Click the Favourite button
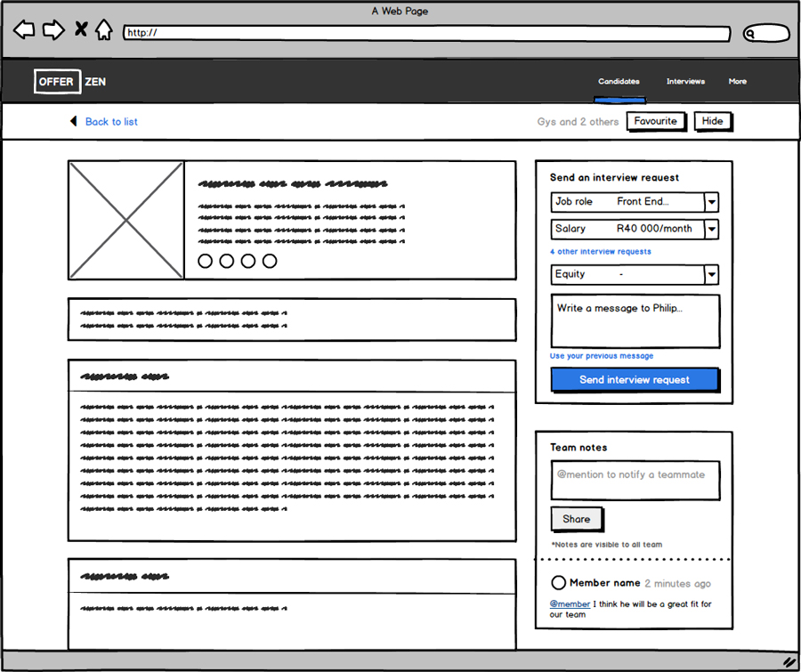801x672 pixels. coord(656,121)
